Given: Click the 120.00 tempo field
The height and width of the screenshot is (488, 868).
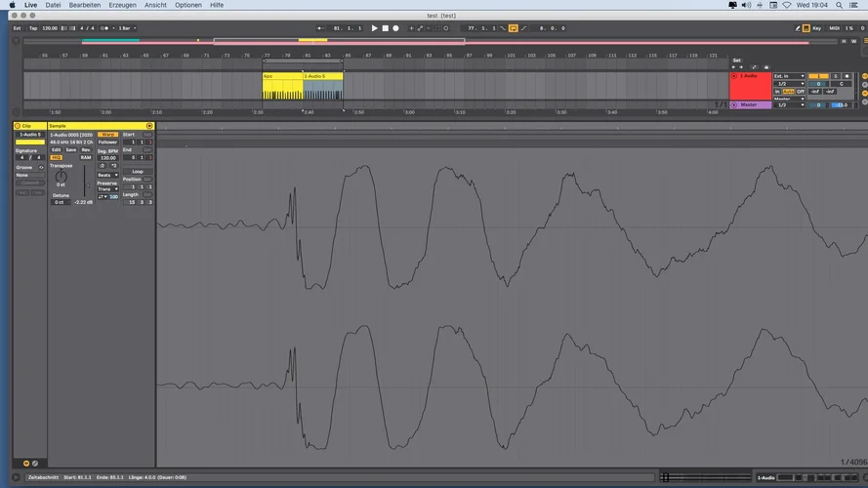Looking at the screenshot, I should [x=50, y=28].
